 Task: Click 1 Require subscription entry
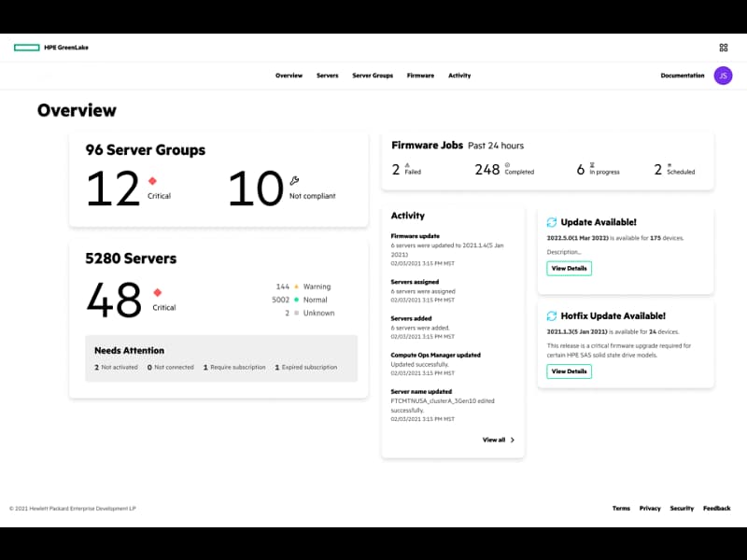coord(234,368)
